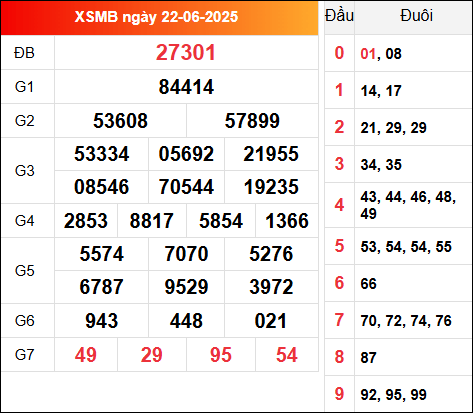Select G7 number 29
Screen dimensions: 473x413
tap(152, 355)
